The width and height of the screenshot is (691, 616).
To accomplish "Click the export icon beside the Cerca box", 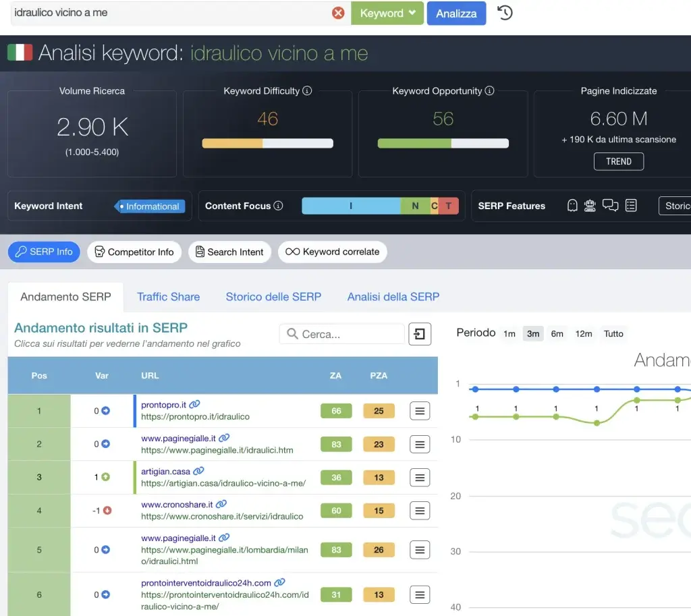I will [420, 333].
